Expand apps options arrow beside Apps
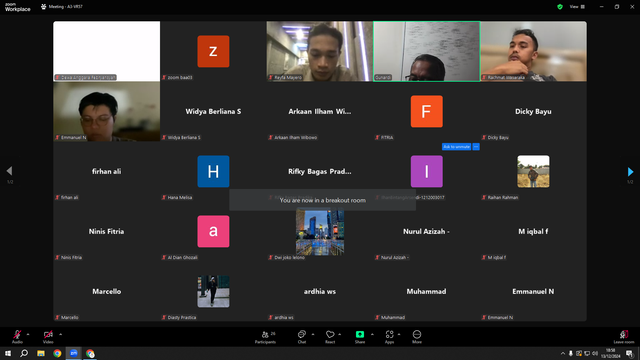 (399, 334)
